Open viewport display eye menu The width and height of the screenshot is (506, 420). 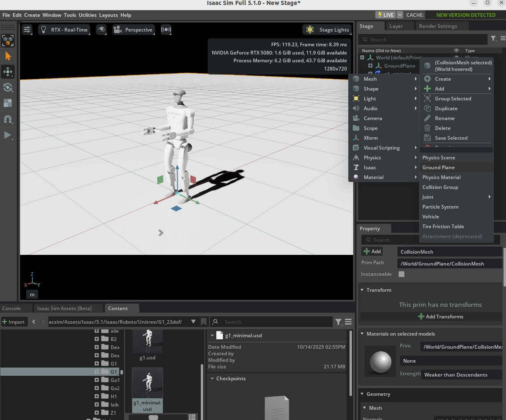(101, 30)
